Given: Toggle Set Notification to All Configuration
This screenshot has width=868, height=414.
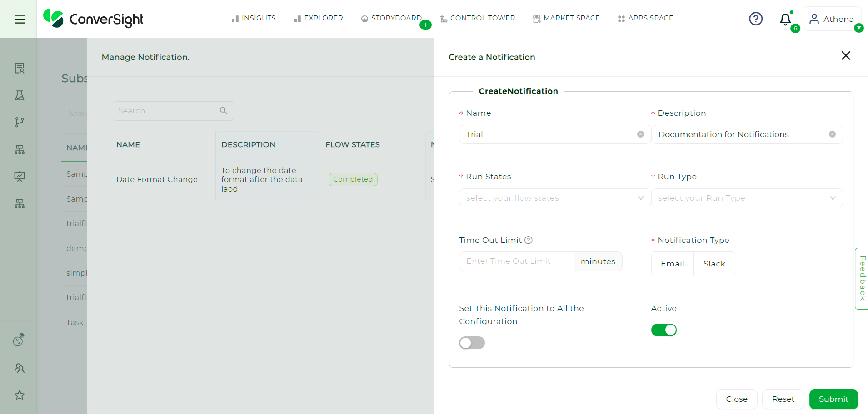Looking at the screenshot, I should click(x=472, y=343).
